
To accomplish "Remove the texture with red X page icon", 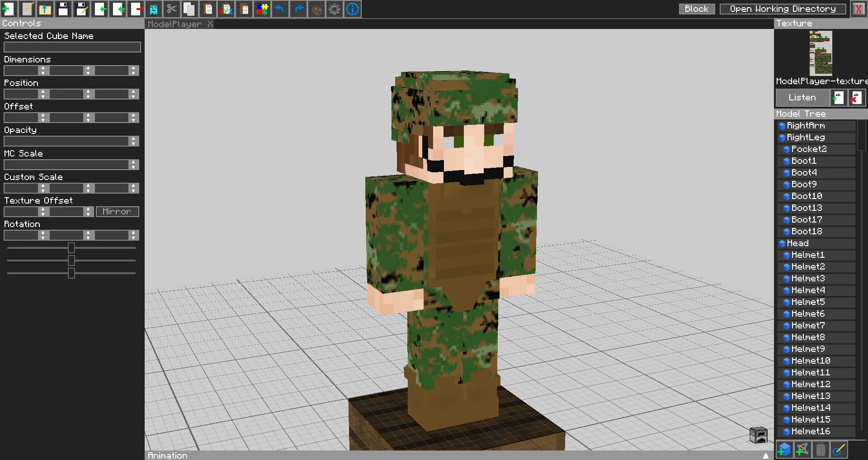I will coord(856,97).
